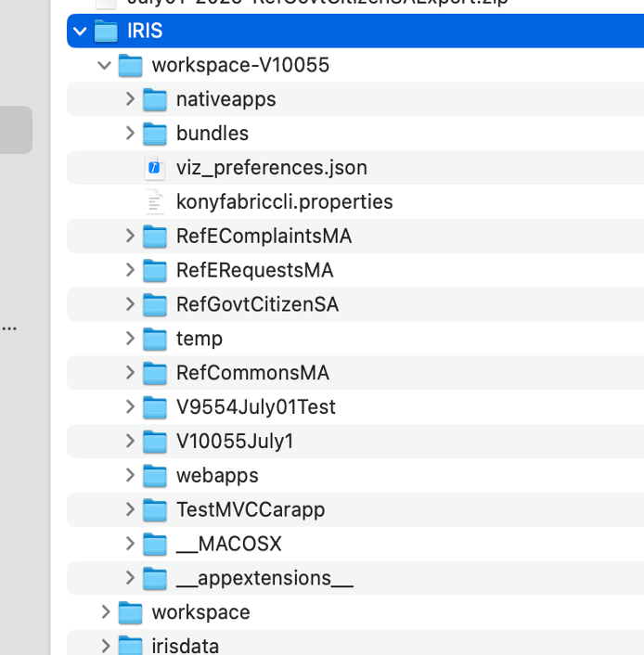The height and width of the screenshot is (655, 644).
Task: Select the viz_preferences.json file name
Action: tap(272, 168)
